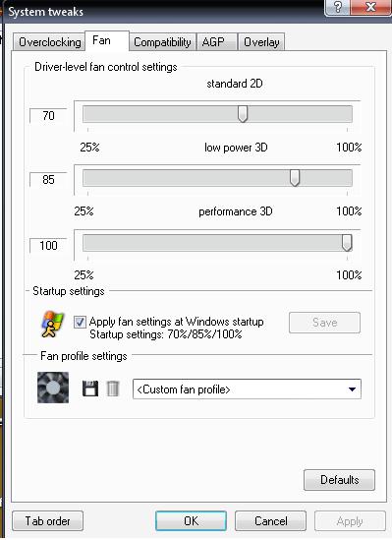Screen dimensions: 392x540
Task: Switch to the Compatibility tab
Action: pos(162,42)
